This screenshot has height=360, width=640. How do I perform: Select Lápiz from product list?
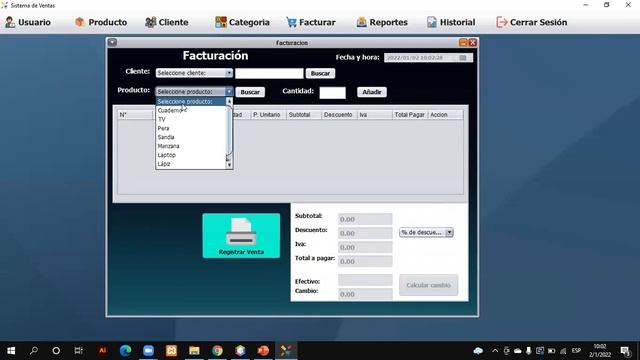191,164
